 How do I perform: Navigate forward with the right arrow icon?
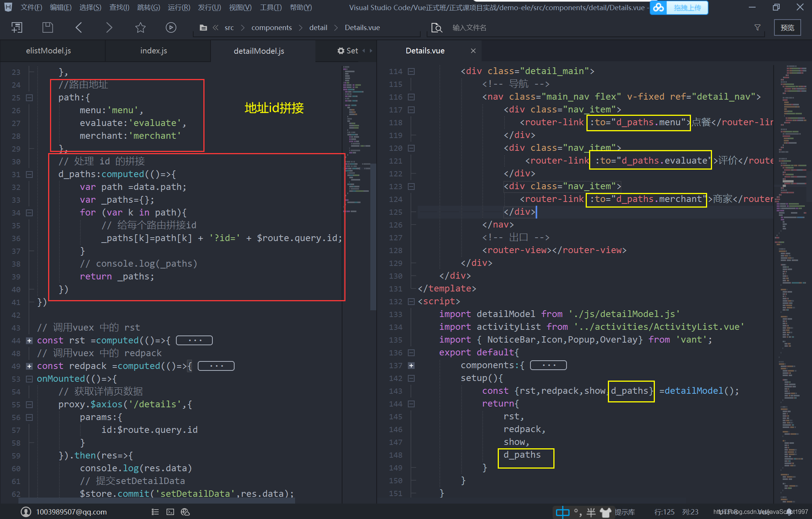pos(109,27)
